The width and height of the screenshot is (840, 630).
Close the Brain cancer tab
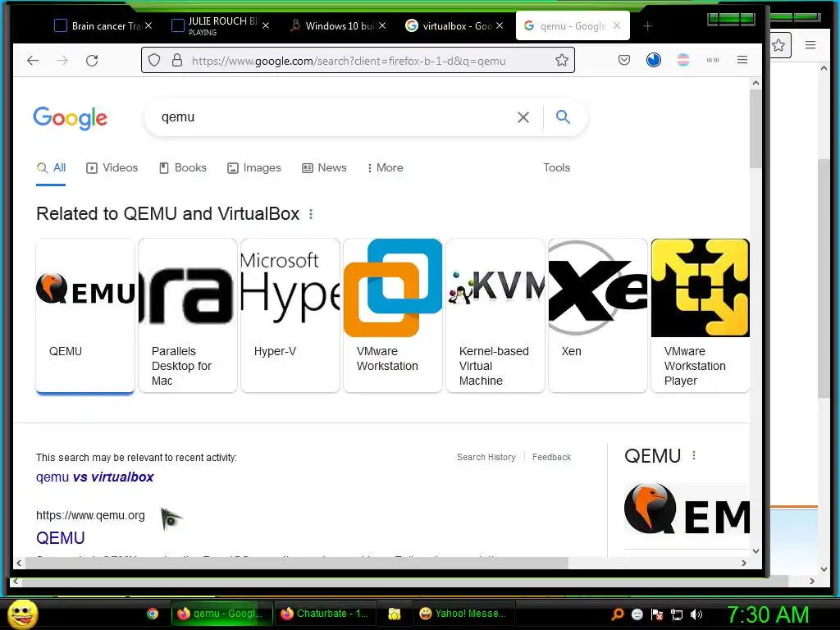tap(148, 25)
